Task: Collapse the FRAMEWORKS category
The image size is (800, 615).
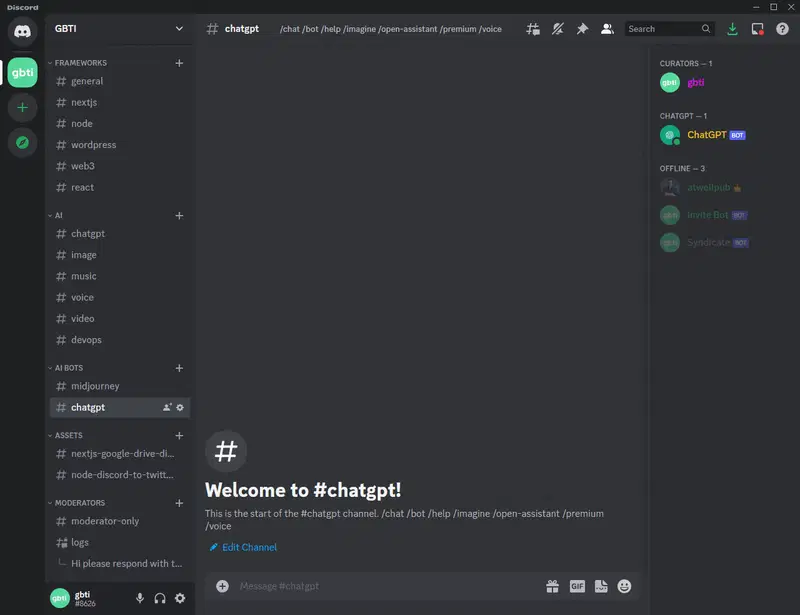Action: (78, 63)
